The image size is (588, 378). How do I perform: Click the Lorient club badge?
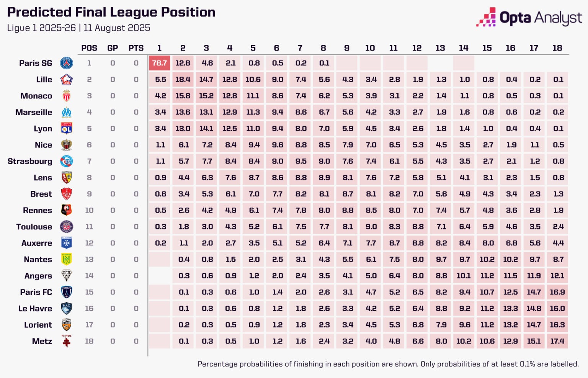(x=67, y=325)
